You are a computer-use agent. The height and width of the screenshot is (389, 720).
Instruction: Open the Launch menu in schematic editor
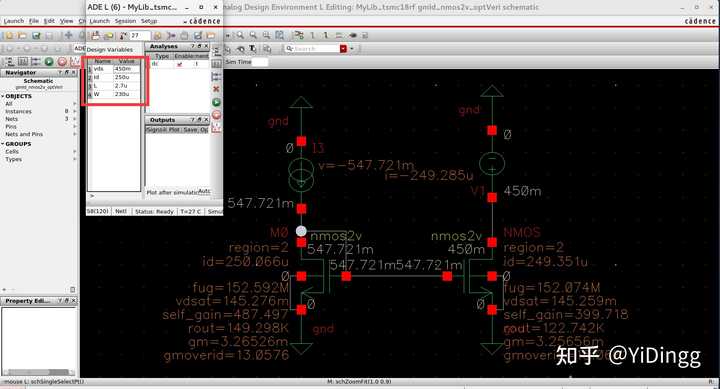click(13, 21)
